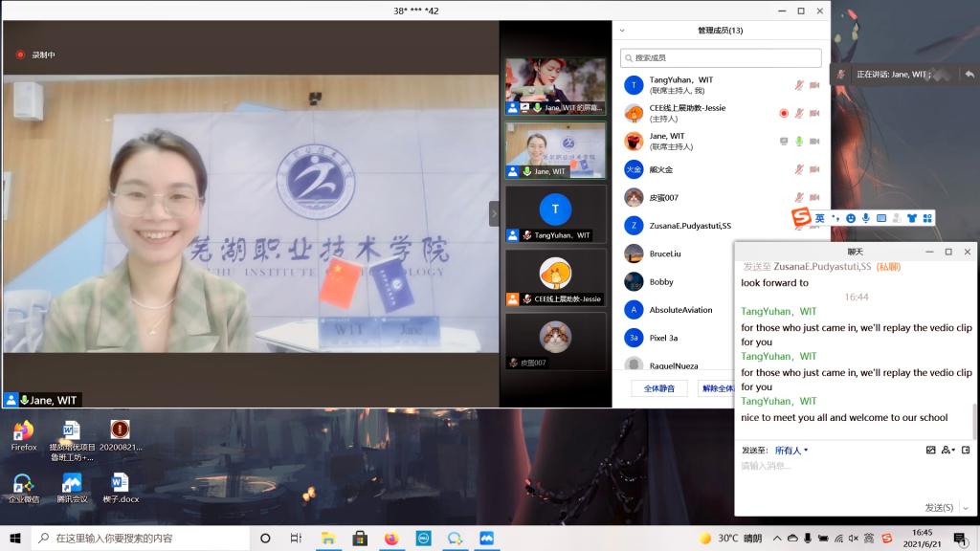980x551 pixels.
Task: Toggle microphone for TangYuhan, WIT
Action: [799, 85]
